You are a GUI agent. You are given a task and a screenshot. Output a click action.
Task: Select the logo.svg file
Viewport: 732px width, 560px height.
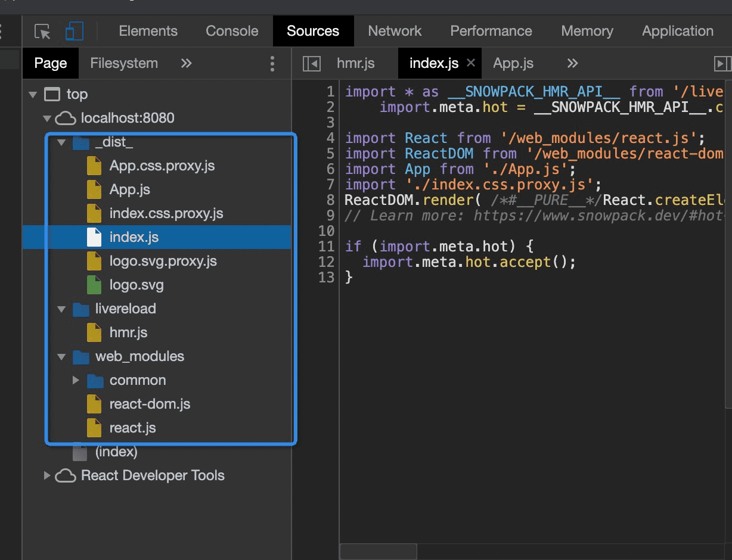tap(137, 285)
